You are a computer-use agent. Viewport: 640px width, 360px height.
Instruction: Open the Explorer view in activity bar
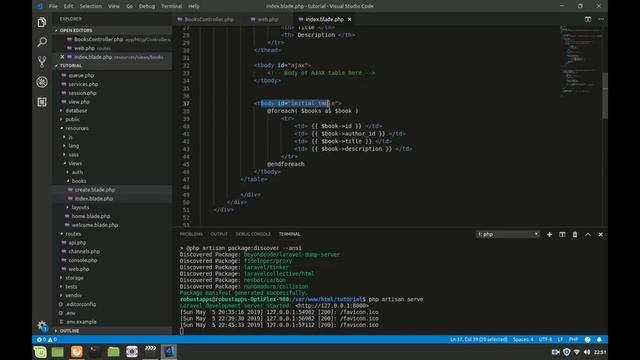pyautogui.click(x=42, y=22)
